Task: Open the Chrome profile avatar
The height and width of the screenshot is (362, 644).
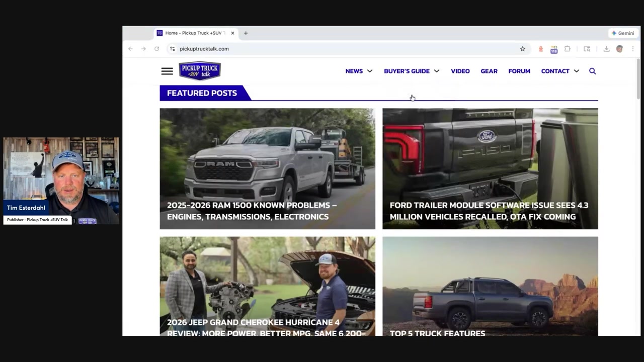Action: (x=619, y=49)
